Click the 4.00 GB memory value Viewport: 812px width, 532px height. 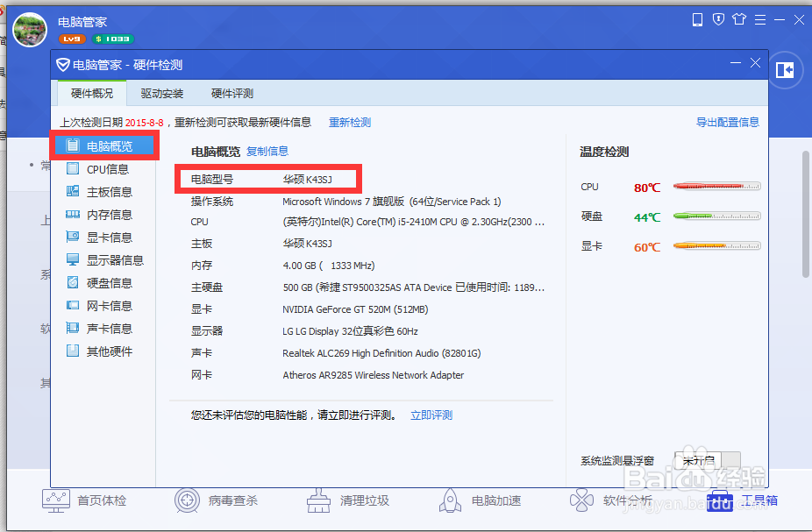pyautogui.click(x=329, y=266)
